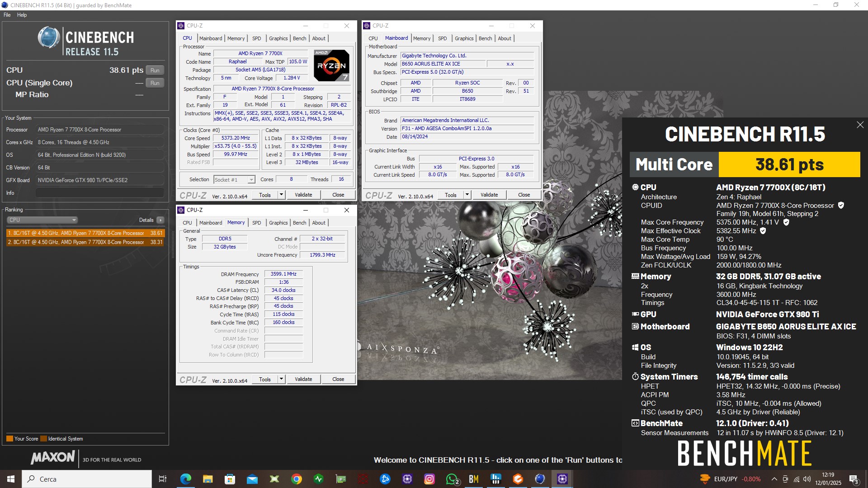Image resolution: width=868 pixels, height=488 pixels.
Task: Open the File menu in Cinebench
Action: (x=7, y=15)
